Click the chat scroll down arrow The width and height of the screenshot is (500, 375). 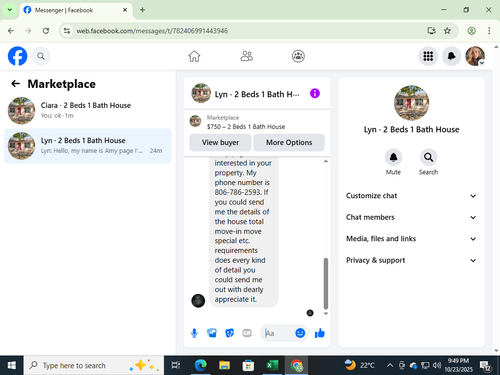pyautogui.click(x=326, y=314)
